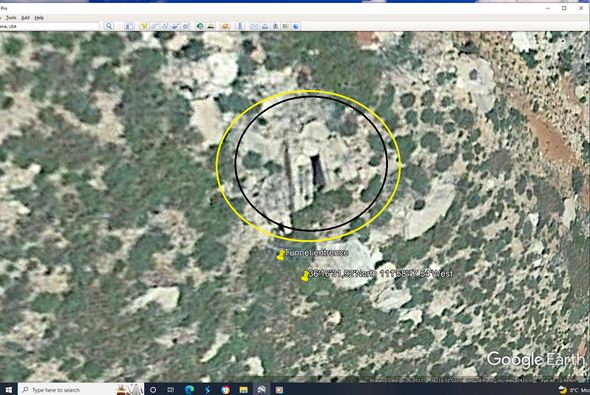The height and width of the screenshot is (395, 590).
Task: Click Google Earth Pro taskbar icon
Action: point(262,389)
